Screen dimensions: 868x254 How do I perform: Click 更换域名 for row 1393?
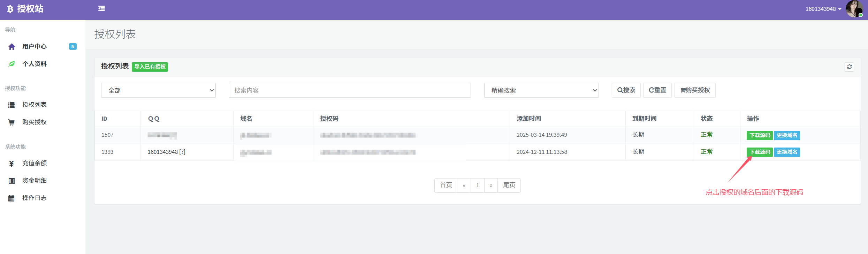(x=787, y=152)
